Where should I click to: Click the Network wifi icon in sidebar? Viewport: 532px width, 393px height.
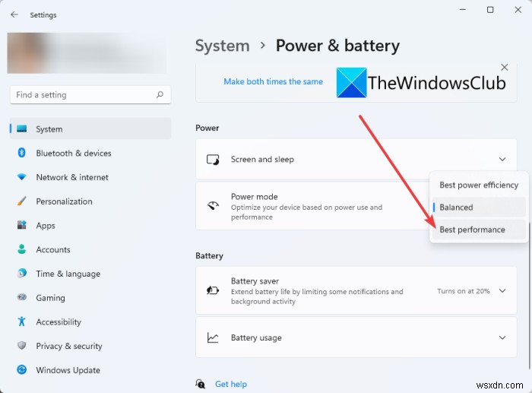(22, 177)
